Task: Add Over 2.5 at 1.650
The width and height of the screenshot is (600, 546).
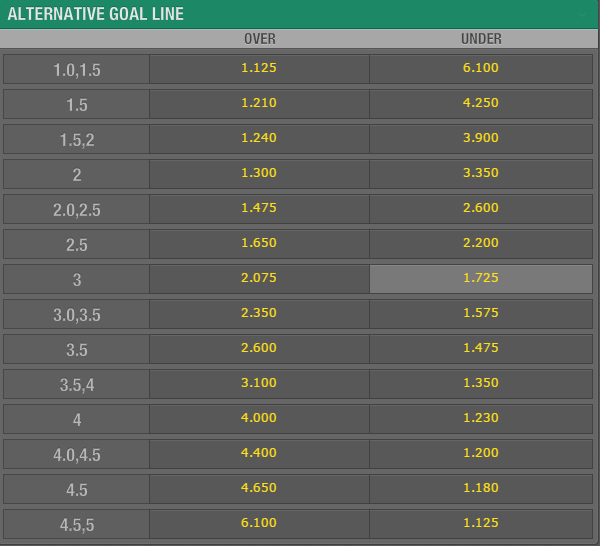Action: [x=259, y=244]
